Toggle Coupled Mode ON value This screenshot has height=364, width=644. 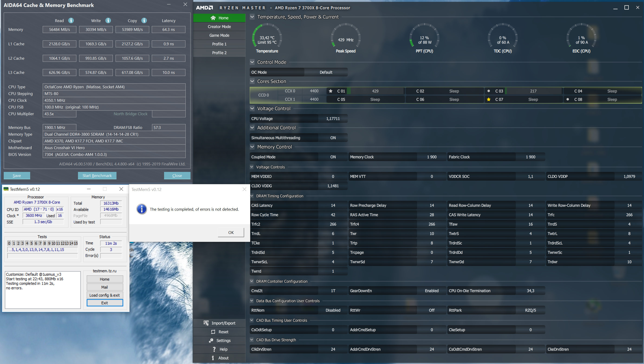click(x=333, y=157)
